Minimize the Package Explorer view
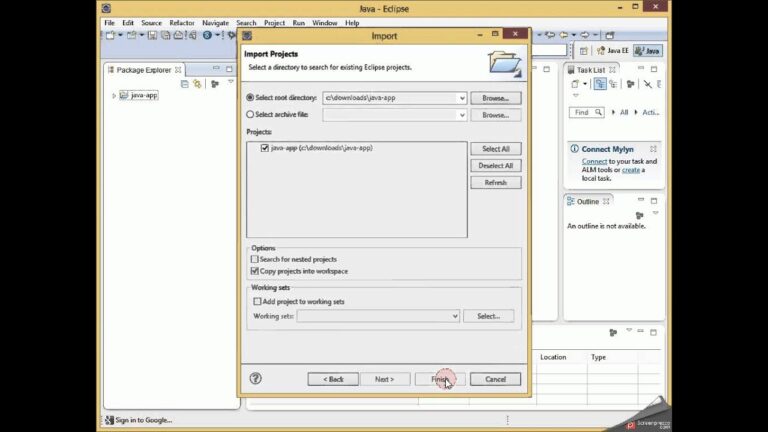 point(216,69)
